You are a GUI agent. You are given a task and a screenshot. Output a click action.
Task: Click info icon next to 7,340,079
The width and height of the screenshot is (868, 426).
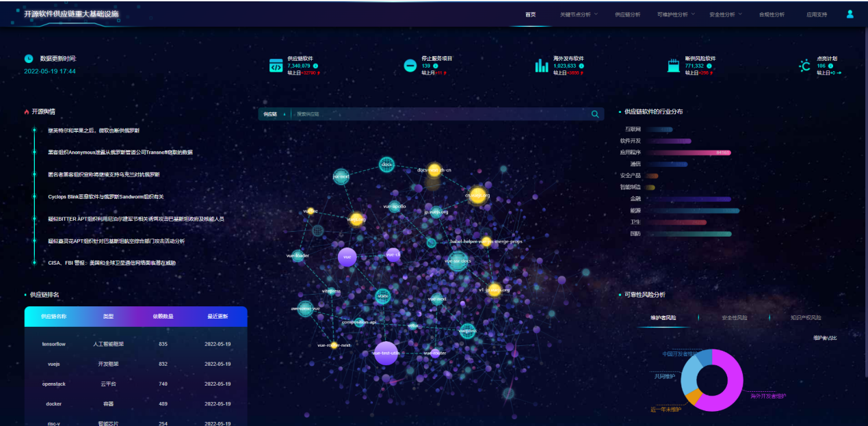click(316, 66)
